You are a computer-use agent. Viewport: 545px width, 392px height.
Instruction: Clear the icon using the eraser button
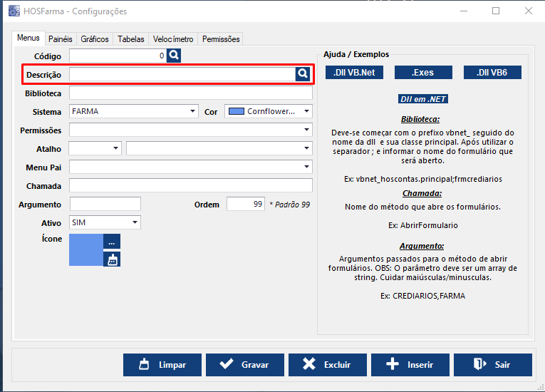click(x=112, y=259)
